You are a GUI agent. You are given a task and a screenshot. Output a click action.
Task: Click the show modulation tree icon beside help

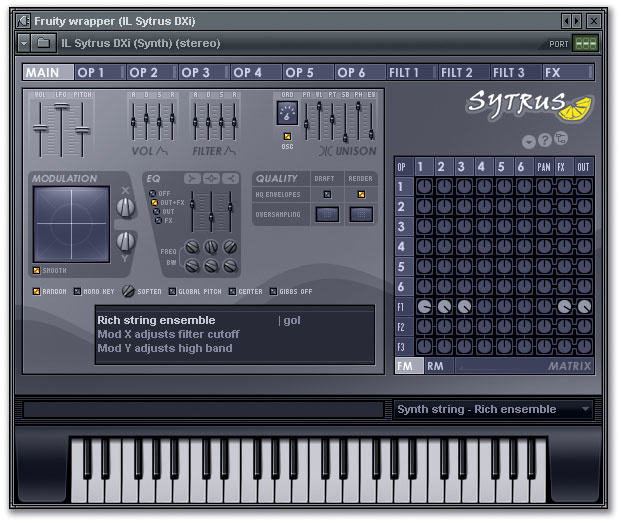pyautogui.click(x=561, y=138)
